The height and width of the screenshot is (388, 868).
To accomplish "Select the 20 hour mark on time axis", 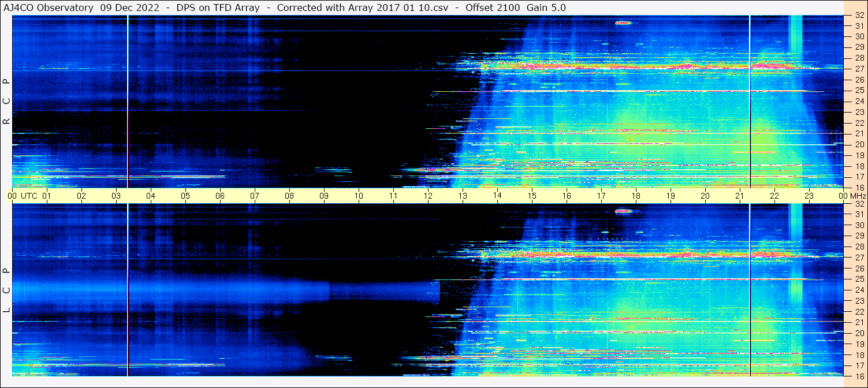I will coord(705,196).
